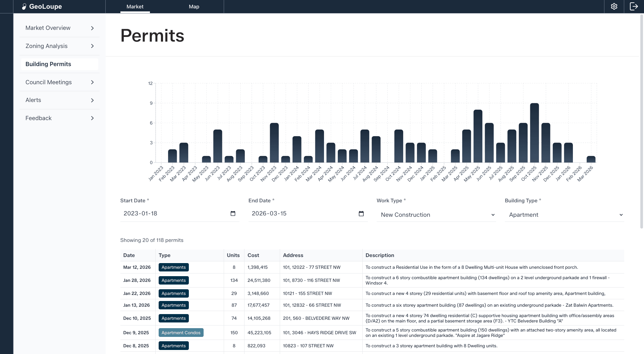This screenshot has height=354, width=644.
Task: Switch to the Map tab
Action: (x=194, y=6)
